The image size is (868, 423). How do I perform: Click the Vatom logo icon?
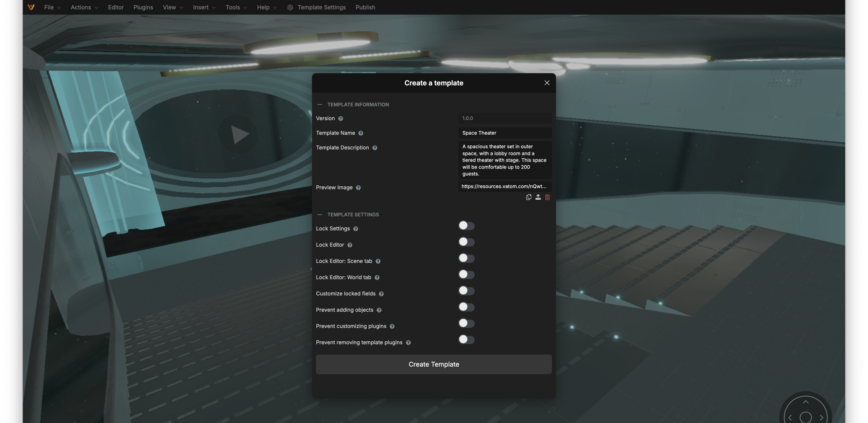pyautogui.click(x=31, y=7)
